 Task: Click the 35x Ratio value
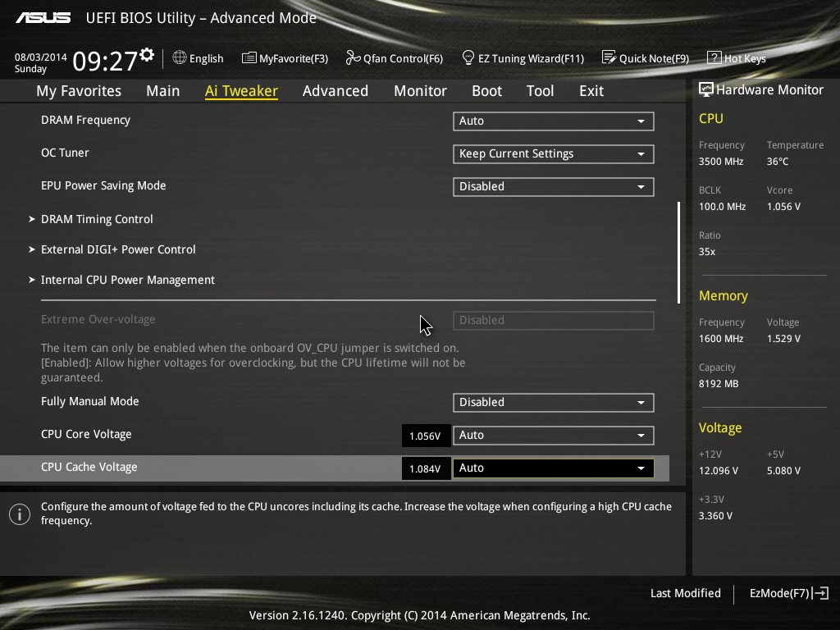tap(707, 251)
